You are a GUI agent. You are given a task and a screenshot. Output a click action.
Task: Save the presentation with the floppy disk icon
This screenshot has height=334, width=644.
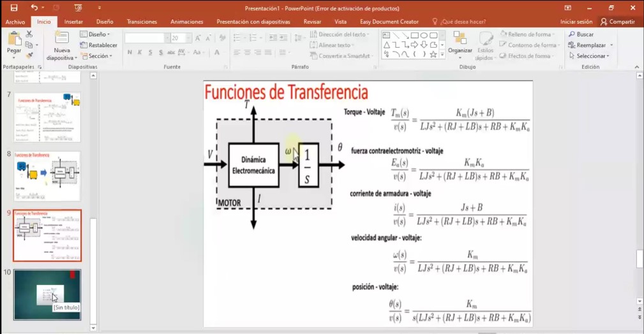coord(14,8)
